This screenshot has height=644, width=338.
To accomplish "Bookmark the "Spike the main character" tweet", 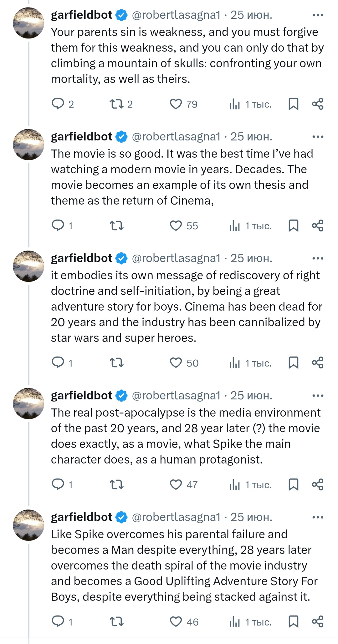I will click(x=293, y=484).
